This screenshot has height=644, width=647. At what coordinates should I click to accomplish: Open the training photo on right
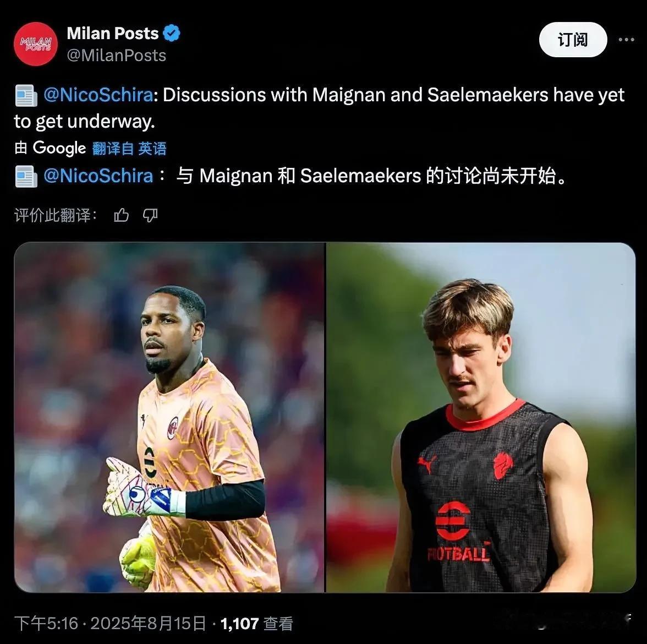481,417
